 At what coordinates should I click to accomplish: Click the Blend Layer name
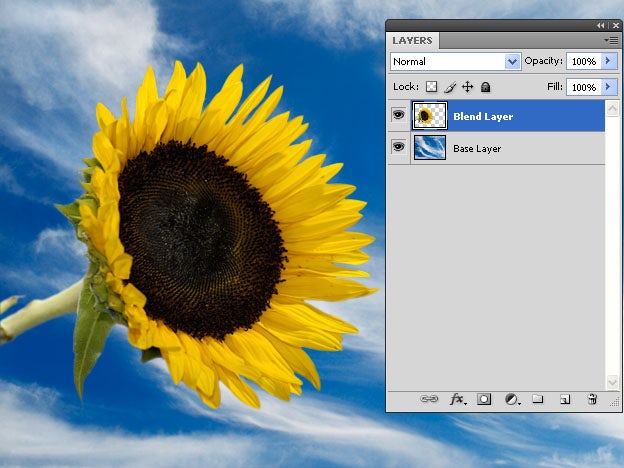[483, 117]
